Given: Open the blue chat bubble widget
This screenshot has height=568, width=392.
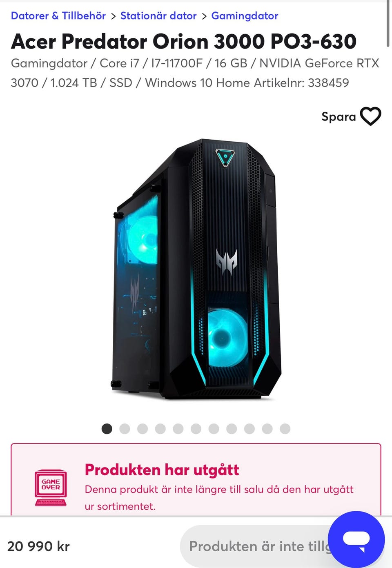Looking at the screenshot, I should tap(356, 539).
